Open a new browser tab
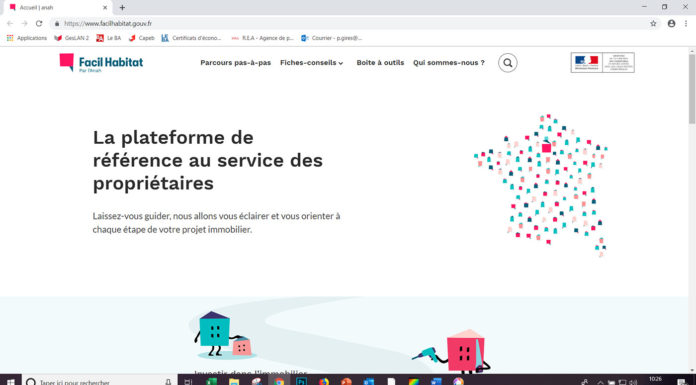Viewport: 696px width, 385px height. [x=122, y=8]
